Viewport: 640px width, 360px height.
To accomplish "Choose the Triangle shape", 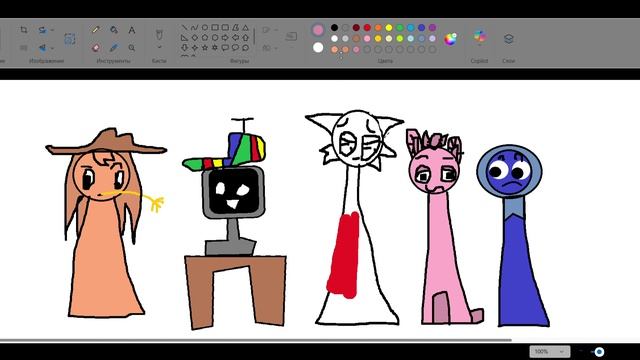I will tap(246, 28).
